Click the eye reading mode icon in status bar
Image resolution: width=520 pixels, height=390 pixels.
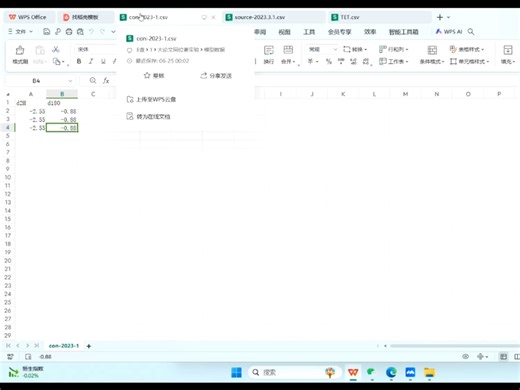[466, 357]
